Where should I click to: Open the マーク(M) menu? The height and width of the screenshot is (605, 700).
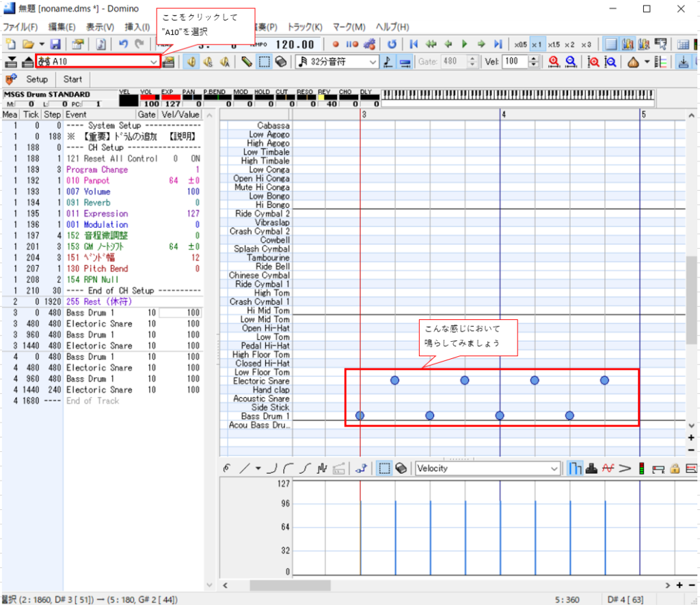349,27
